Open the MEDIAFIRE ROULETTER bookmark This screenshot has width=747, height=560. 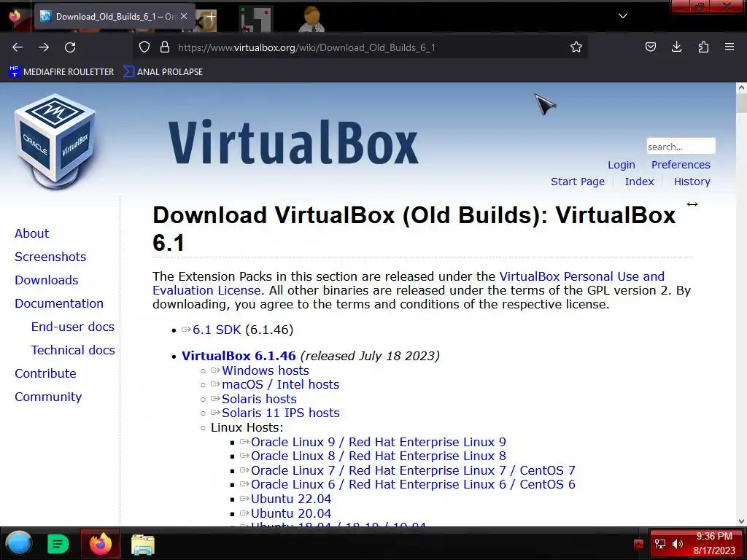[x=61, y=72]
